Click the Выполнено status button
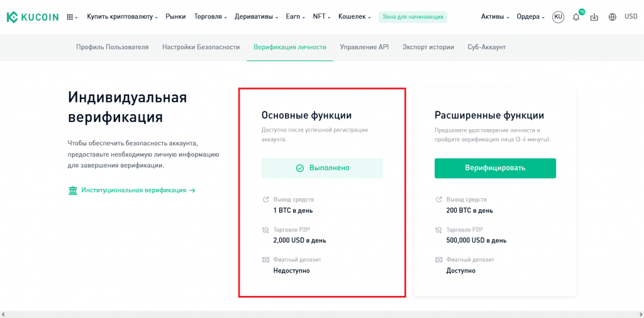644x318 pixels. [322, 168]
